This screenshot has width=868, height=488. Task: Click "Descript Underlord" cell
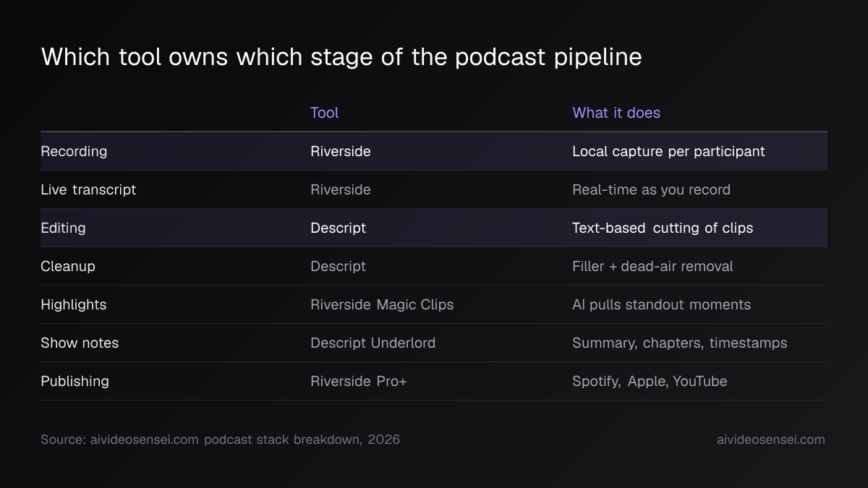(x=373, y=343)
